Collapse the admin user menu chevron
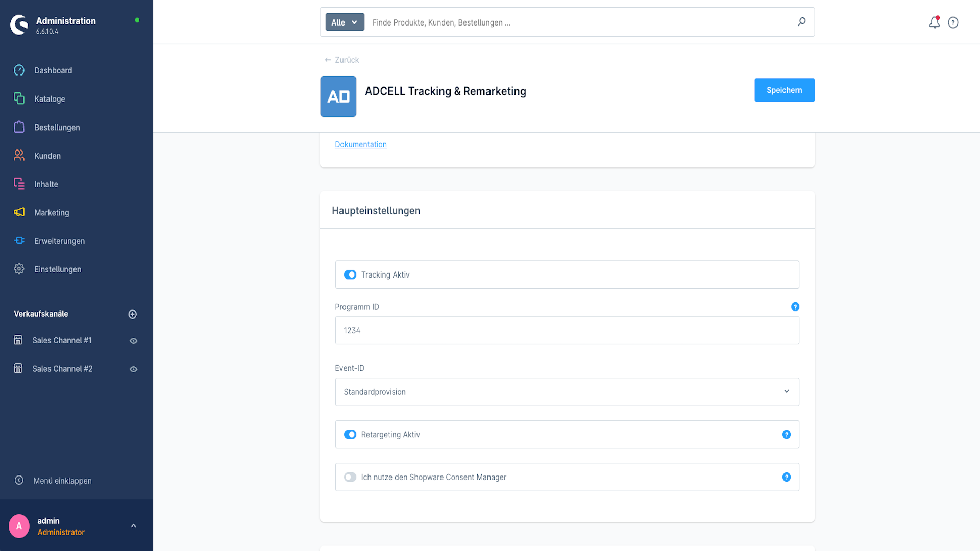Viewport: 980px width, 551px height. coord(134,525)
